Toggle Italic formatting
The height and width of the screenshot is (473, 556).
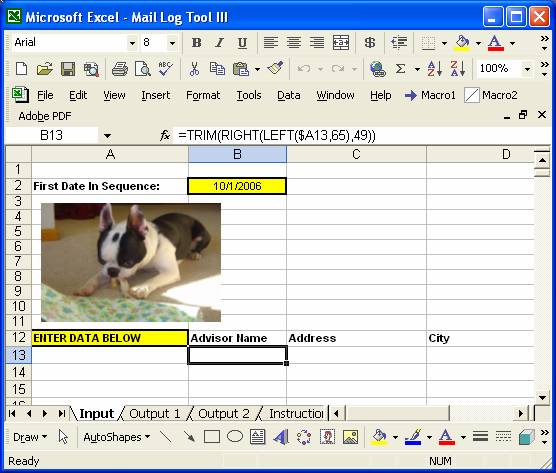click(219, 43)
